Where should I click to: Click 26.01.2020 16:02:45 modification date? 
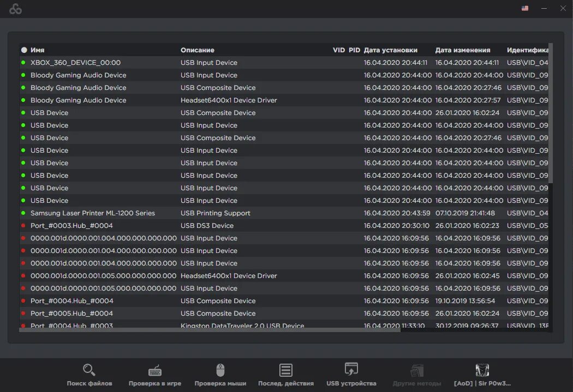point(467,275)
